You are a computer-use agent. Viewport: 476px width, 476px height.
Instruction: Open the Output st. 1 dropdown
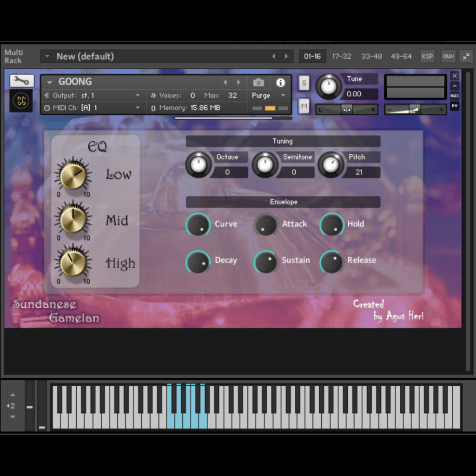click(x=138, y=95)
